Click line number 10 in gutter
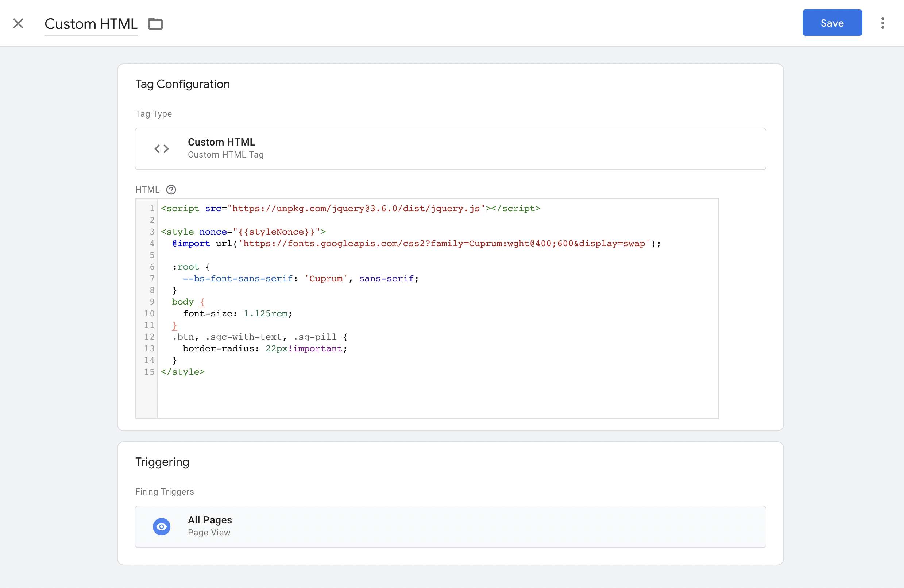The width and height of the screenshot is (904, 588). point(149,314)
